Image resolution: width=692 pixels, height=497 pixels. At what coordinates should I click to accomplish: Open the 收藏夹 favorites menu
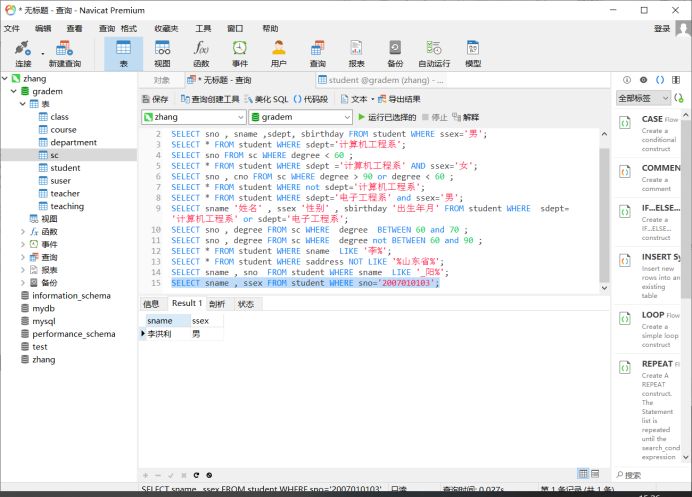pos(166,29)
